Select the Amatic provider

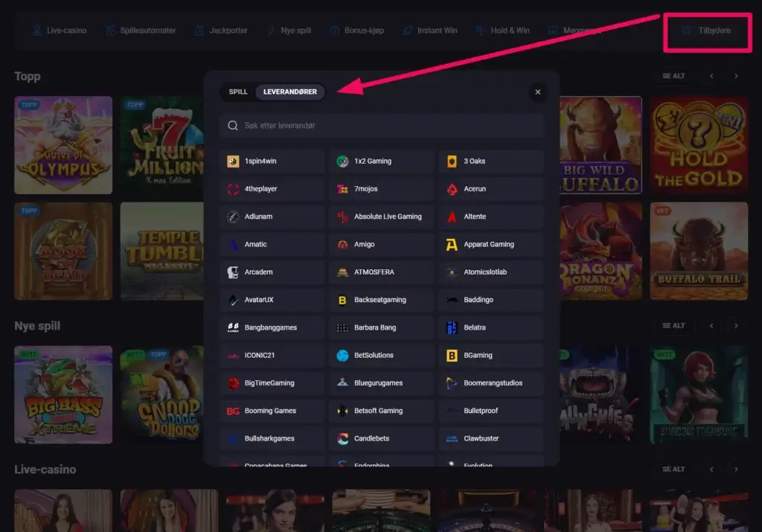(x=272, y=244)
